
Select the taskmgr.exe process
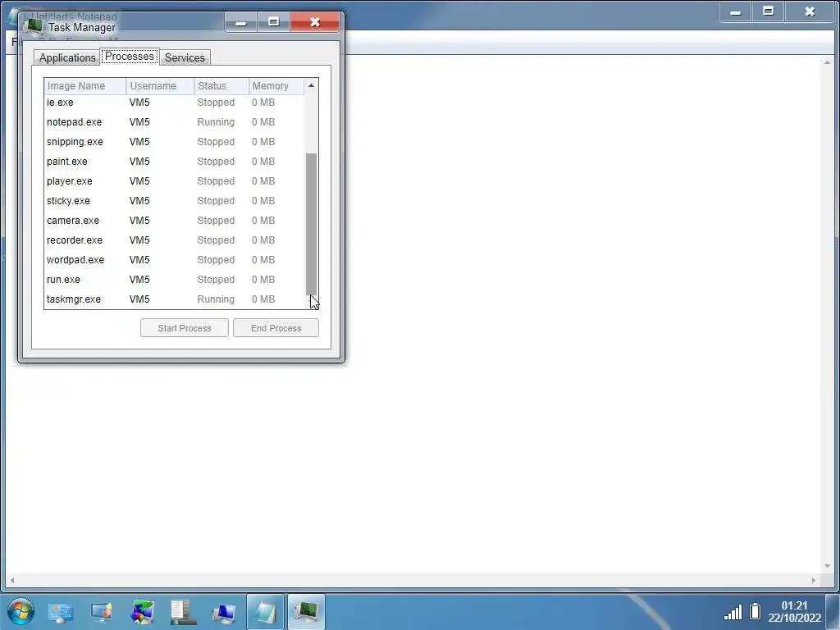175,299
